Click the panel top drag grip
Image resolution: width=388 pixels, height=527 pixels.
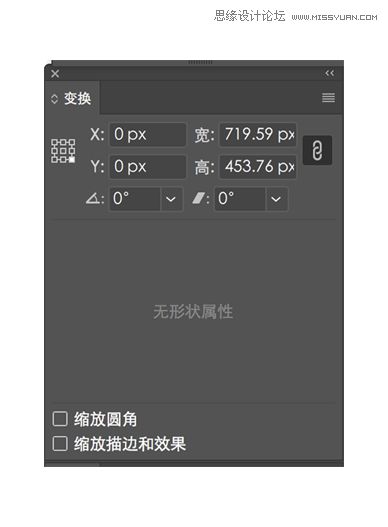coord(200,62)
